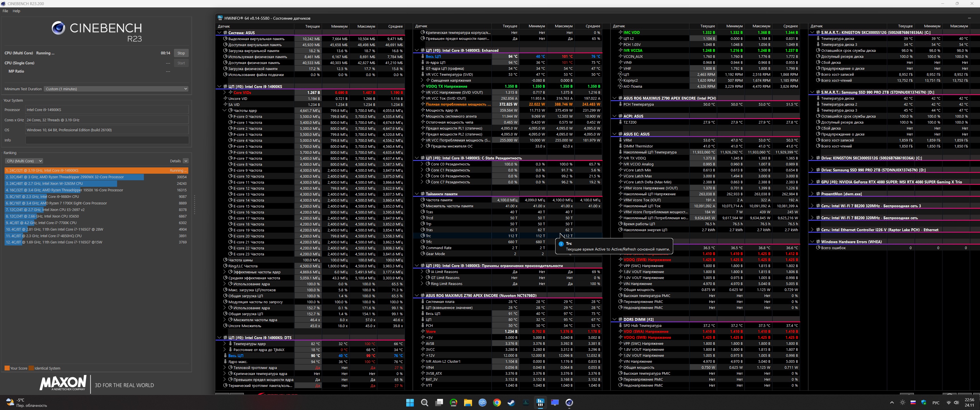Click the РУС language indicator
The image size is (980, 410).
[x=936, y=402]
